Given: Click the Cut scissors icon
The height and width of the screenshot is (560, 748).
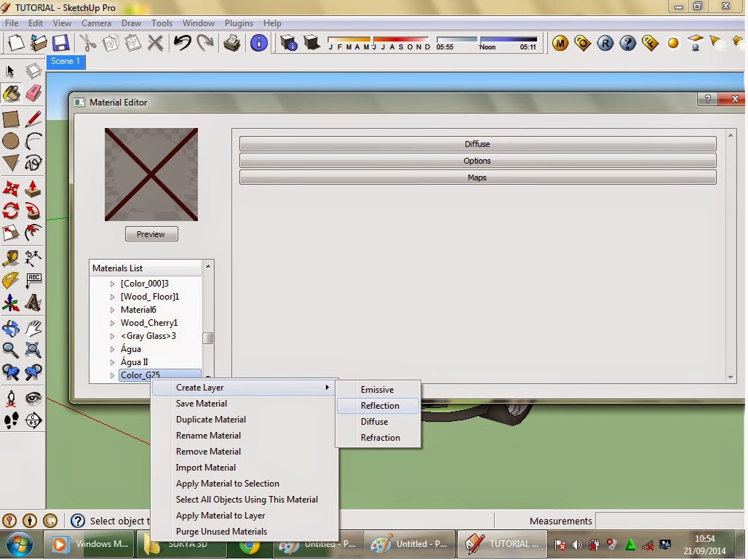Looking at the screenshot, I should [88, 43].
